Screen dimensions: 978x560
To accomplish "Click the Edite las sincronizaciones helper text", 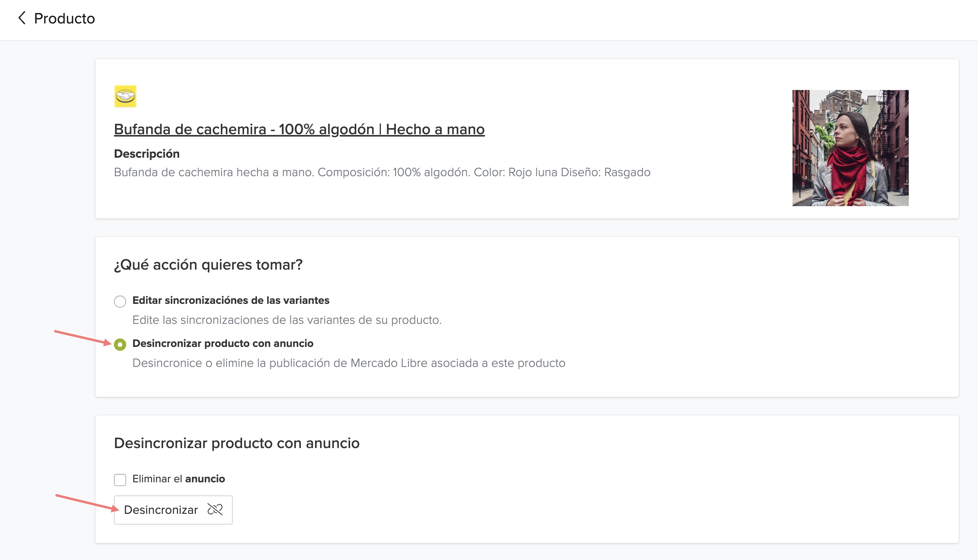I will pyautogui.click(x=287, y=320).
